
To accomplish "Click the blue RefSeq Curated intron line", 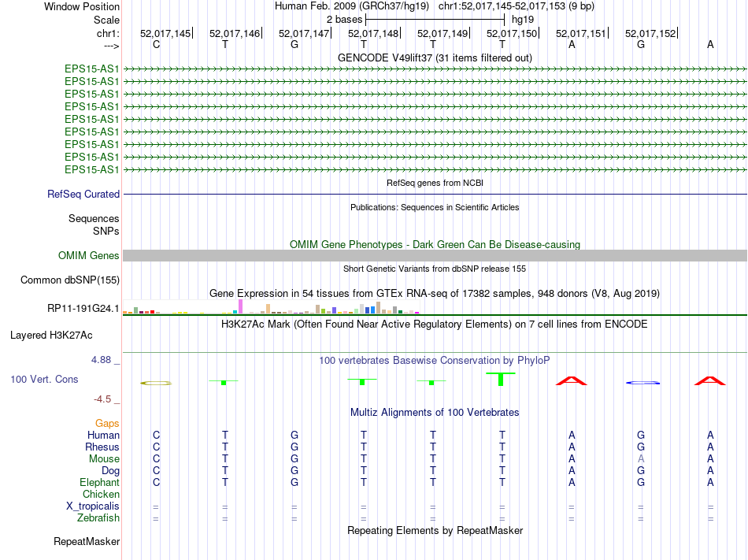I will point(435,194).
